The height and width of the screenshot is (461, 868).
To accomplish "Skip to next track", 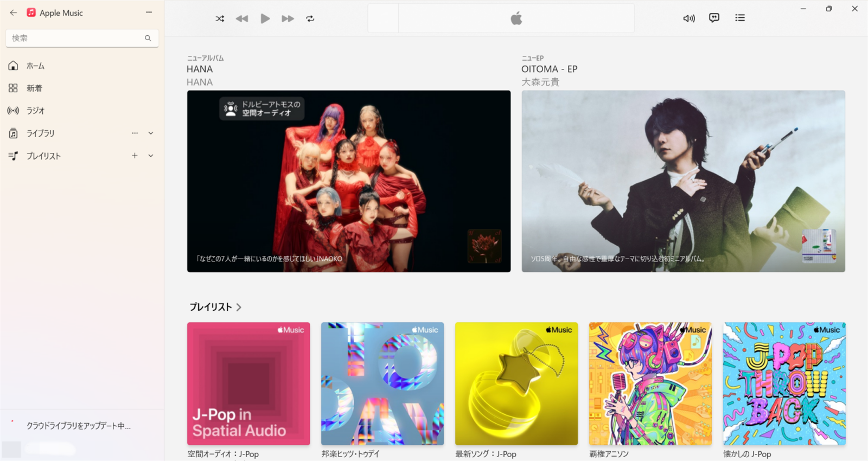I will [x=288, y=18].
